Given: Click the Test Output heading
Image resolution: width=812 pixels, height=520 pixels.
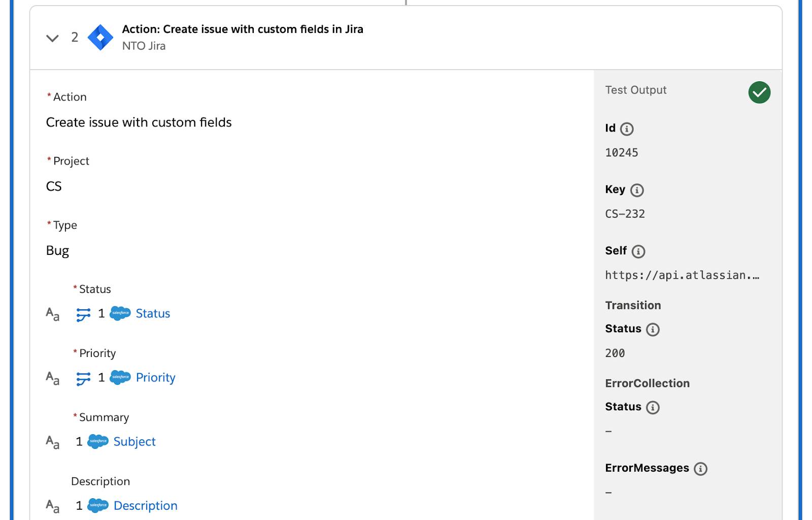Looking at the screenshot, I should (x=636, y=90).
